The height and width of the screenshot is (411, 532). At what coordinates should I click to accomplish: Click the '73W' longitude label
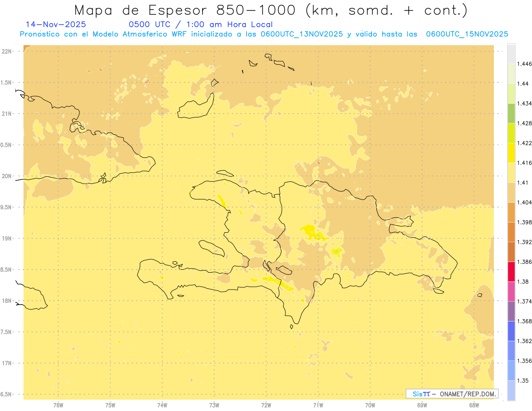(214, 405)
